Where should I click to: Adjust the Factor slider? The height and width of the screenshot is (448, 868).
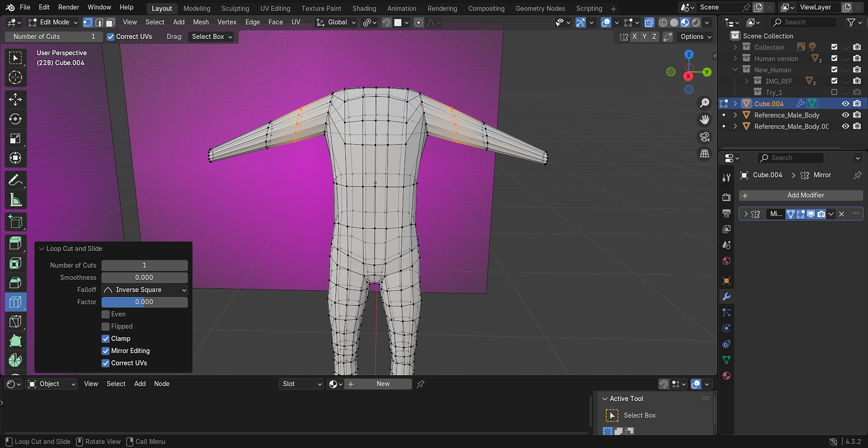coord(145,302)
